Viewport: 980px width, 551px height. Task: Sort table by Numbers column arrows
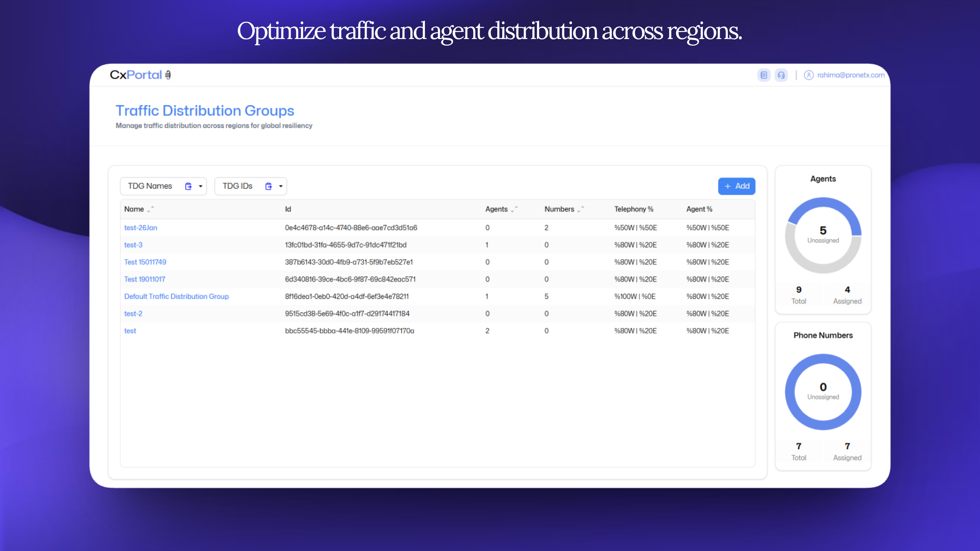pos(580,209)
